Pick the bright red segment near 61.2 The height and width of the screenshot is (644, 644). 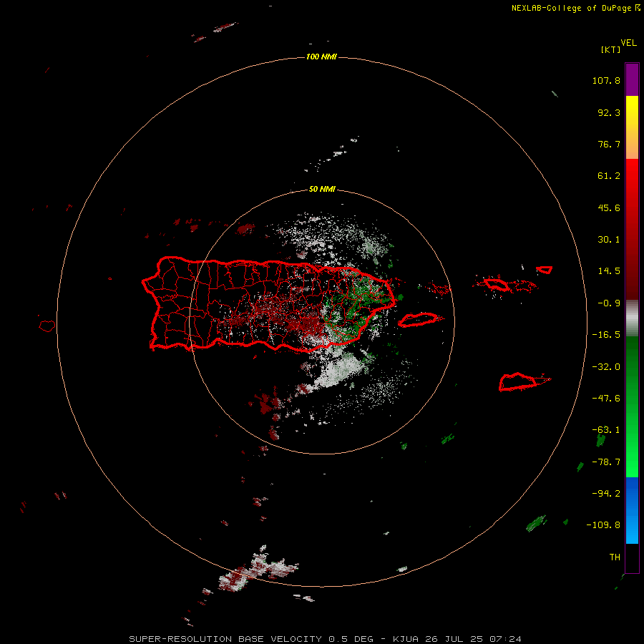(632, 176)
